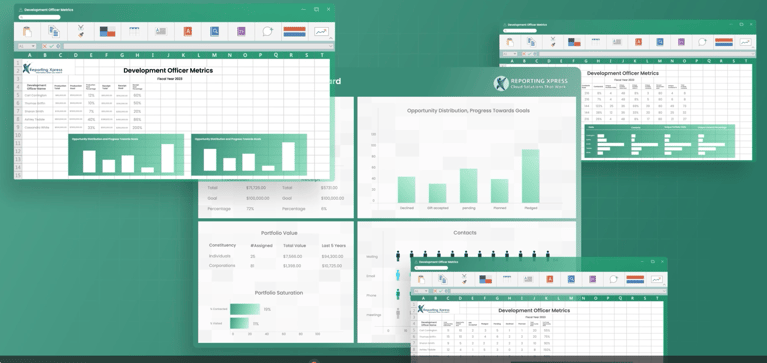Click the Development Officer Metrics heading in top-left sheet
The height and width of the screenshot is (363, 767).
(x=168, y=70)
